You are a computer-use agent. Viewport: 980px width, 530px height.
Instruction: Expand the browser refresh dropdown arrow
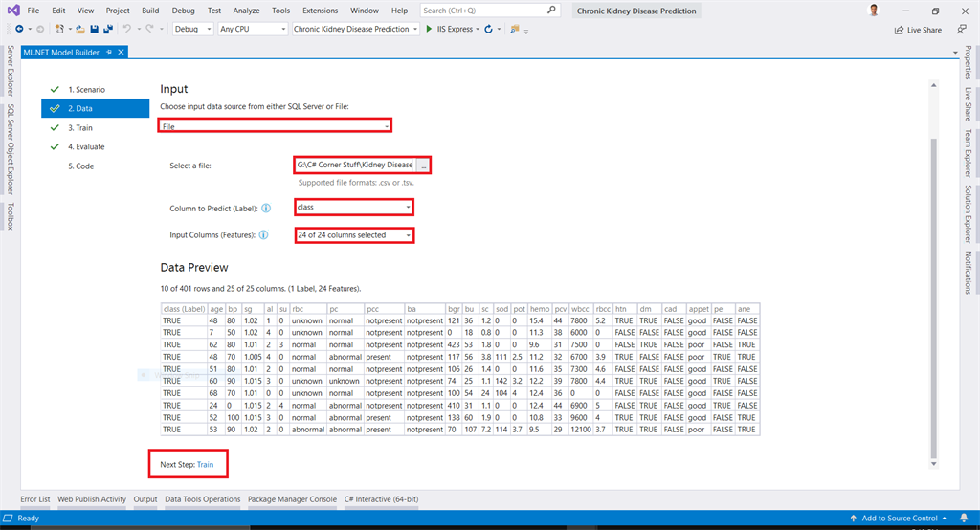click(x=499, y=30)
